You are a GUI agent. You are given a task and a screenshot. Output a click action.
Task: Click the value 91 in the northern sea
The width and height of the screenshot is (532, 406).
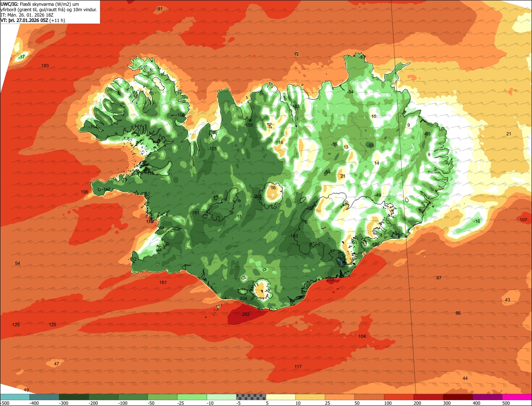point(160,9)
